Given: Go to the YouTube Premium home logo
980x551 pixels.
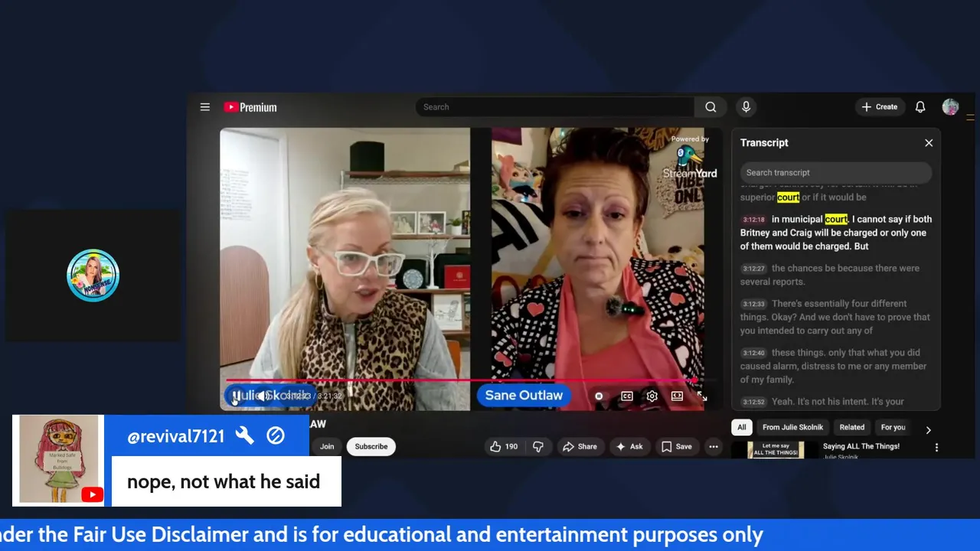Looking at the screenshot, I should pyautogui.click(x=250, y=107).
